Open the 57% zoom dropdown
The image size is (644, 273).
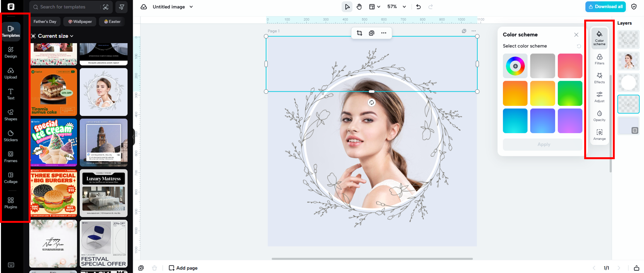coord(396,7)
